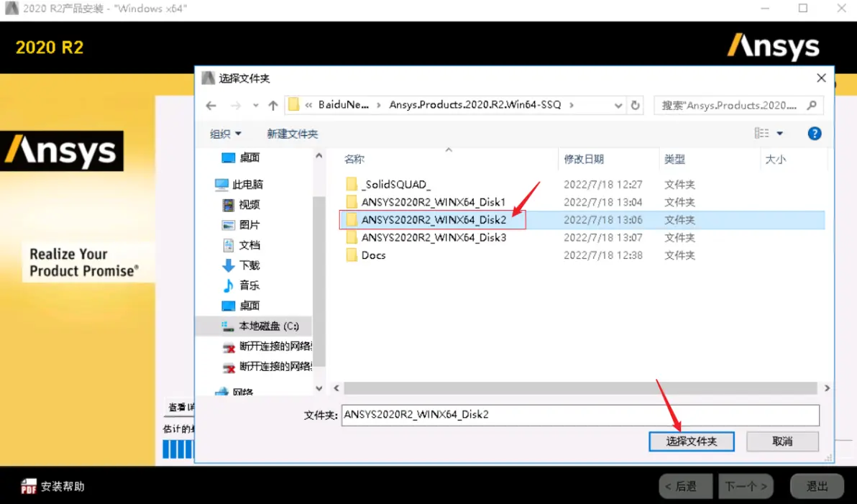Viewport: 857px width, 504px height.
Task: Open 视频 in the navigation pane
Action: click(241, 204)
